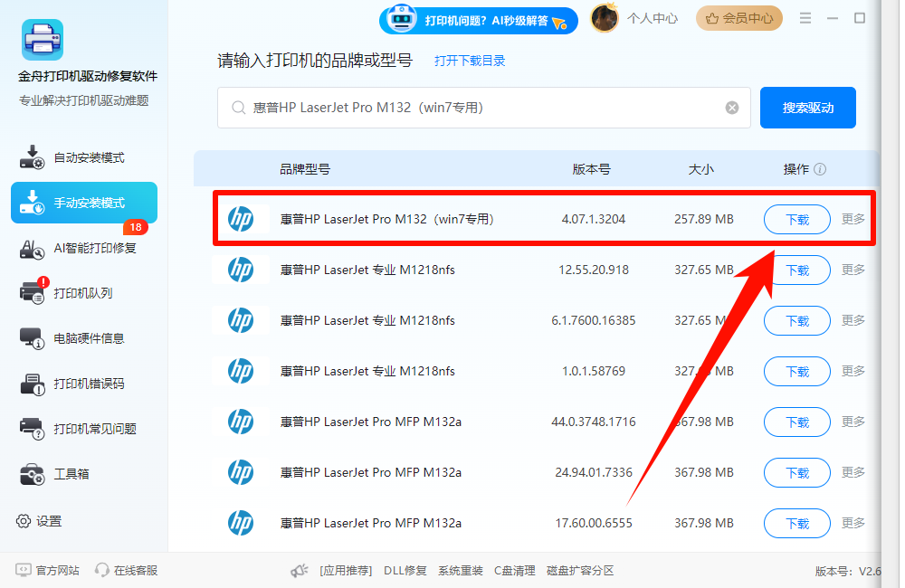Open AI智能打印修复 in the sidebar
Screen dimensions: 905x588
84,248
